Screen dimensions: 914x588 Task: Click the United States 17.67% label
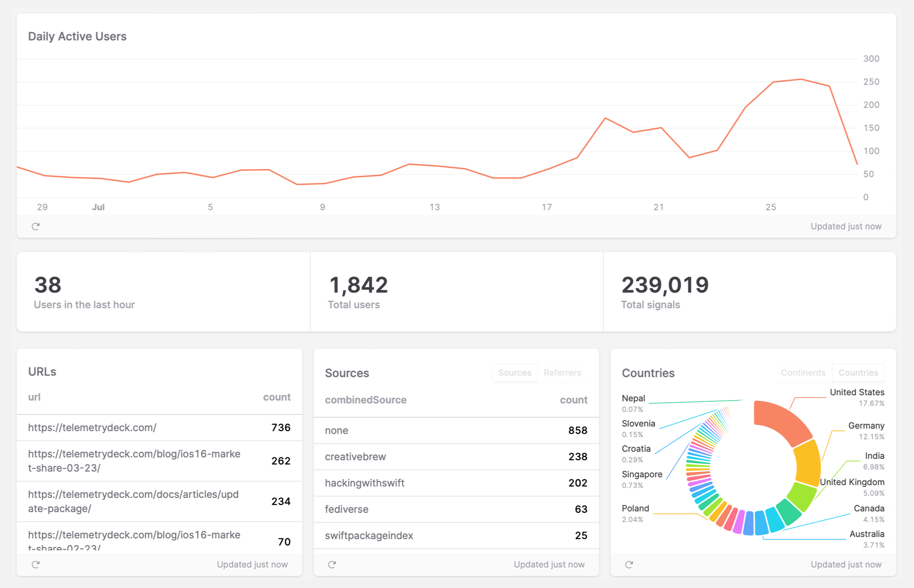(x=857, y=397)
